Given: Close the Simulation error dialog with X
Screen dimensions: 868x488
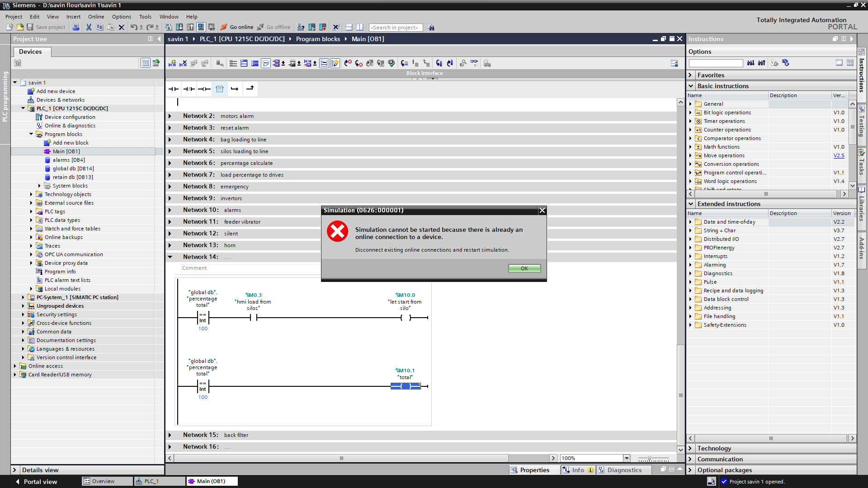Looking at the screenshot, I should (x=542, y=211).
